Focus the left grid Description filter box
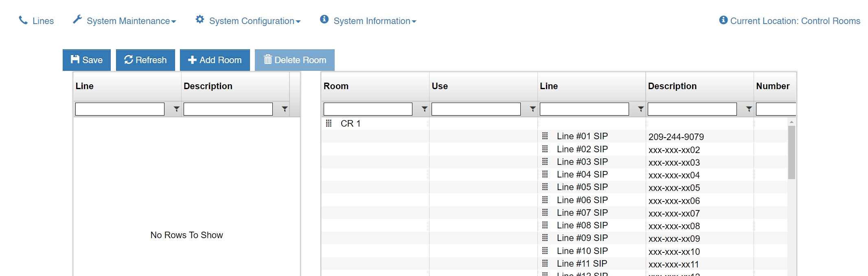This screenshot has width=868, height=276. pyautogui.click(x=228, y=109)
